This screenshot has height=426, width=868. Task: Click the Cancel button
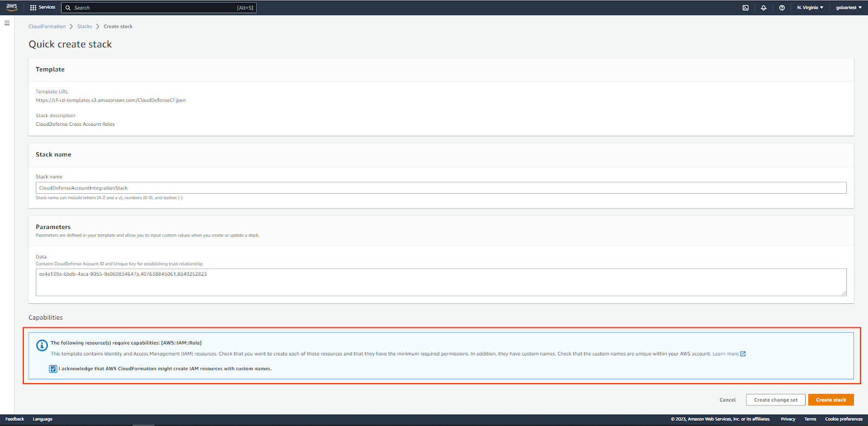[x=727, y=400]
